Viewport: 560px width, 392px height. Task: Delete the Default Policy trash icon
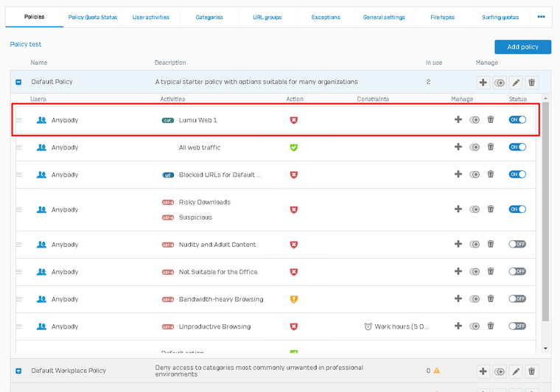pyautogui.click(x=532, y=83)
